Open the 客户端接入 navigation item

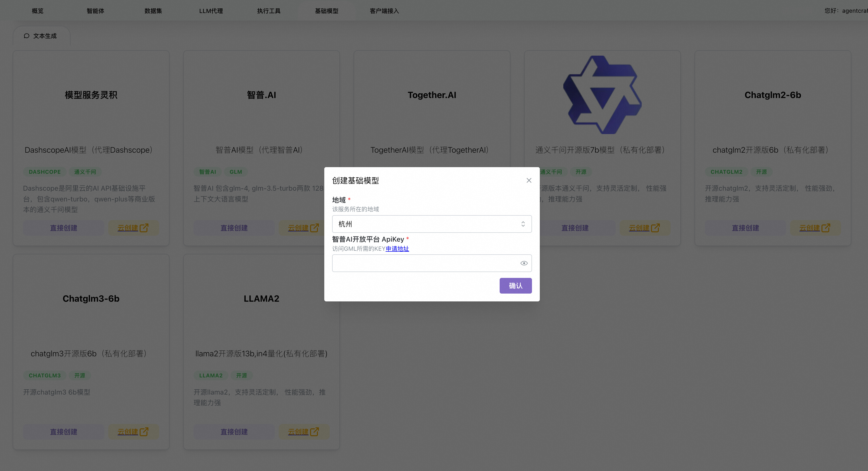click(384, 11)
